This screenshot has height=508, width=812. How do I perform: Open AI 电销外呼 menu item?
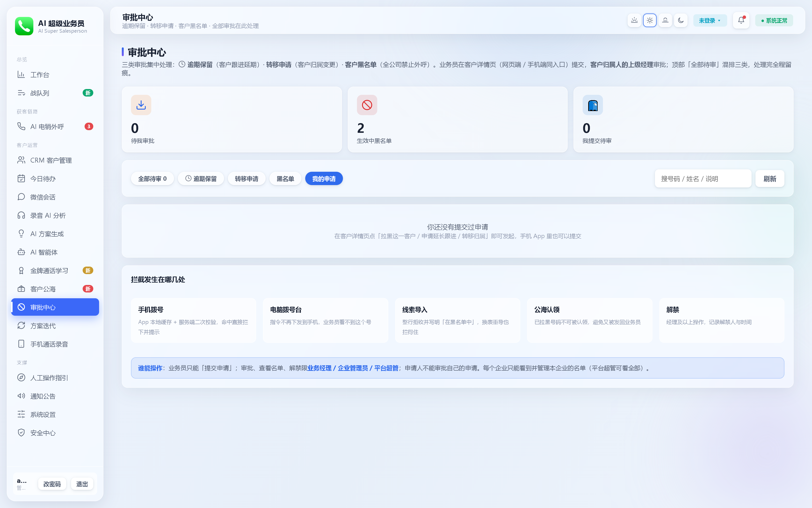coord(55,127)
